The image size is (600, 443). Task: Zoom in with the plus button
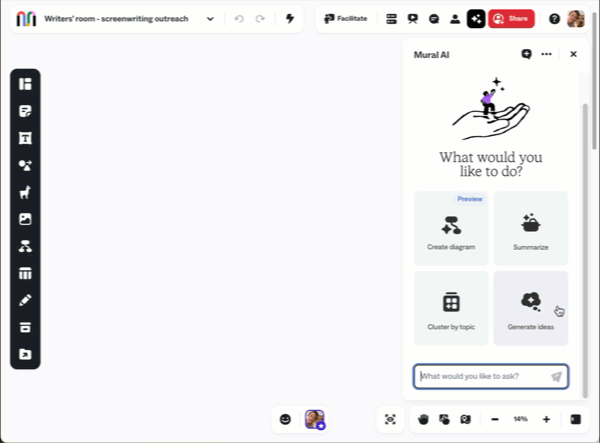(546, 419)
